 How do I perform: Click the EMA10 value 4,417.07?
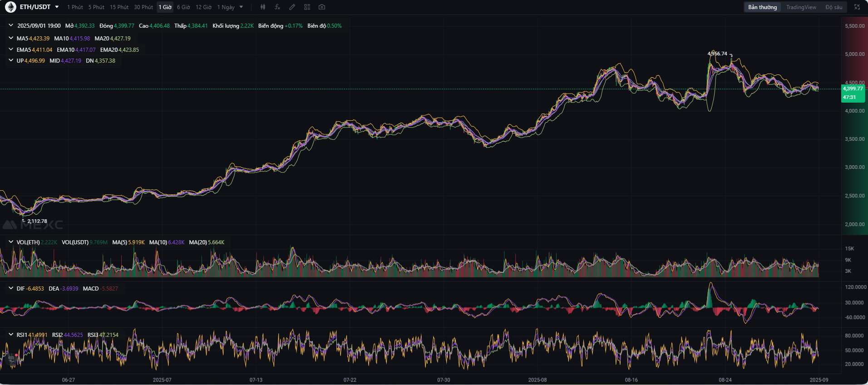85,50
